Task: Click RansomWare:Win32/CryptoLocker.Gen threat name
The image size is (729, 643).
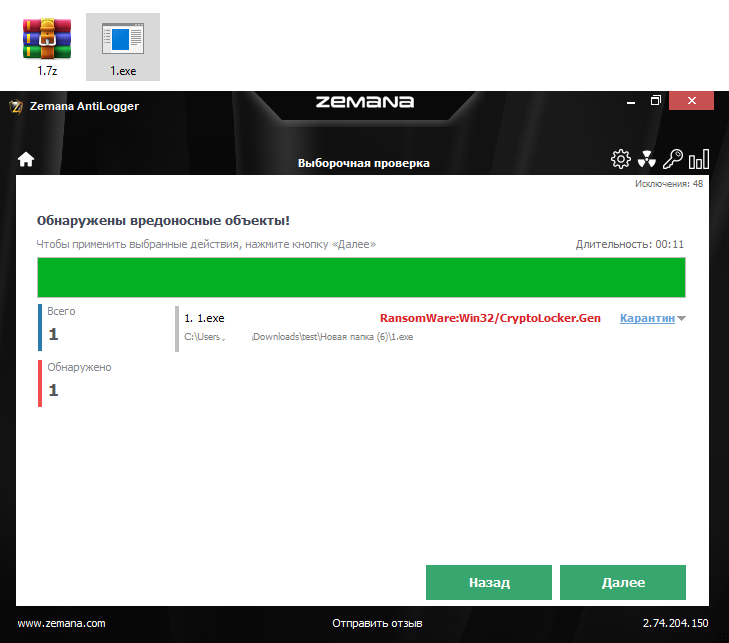Action: point(490,318)
